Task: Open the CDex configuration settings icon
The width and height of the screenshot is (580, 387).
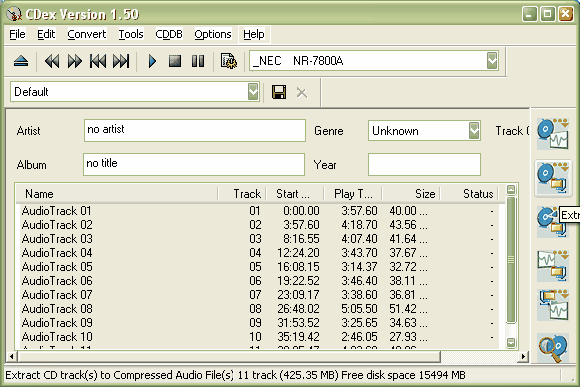Action: coord(229,61)
